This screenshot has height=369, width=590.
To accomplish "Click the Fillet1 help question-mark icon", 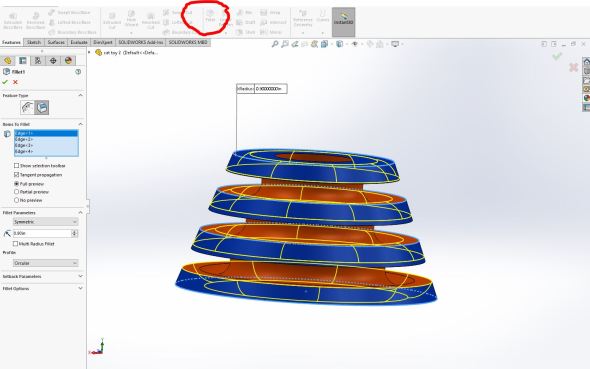I will pyautogui.click(x=78, y=71).
